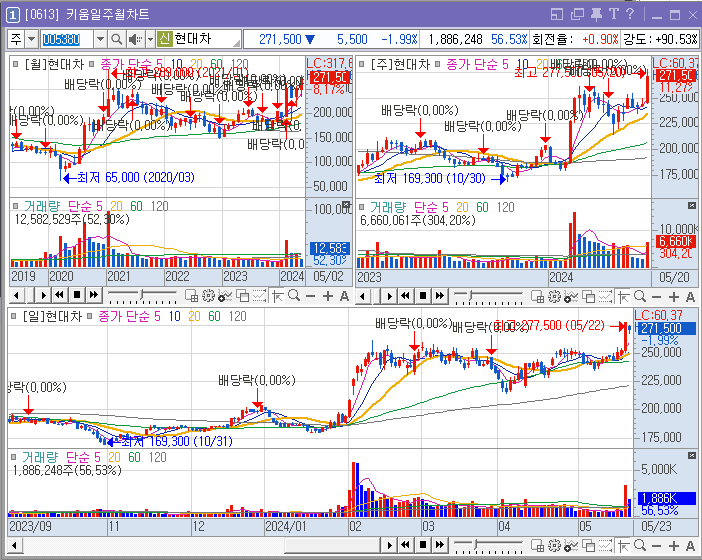Click zoom-out minus in monthly chart toolbar
702x560 pixels.
(x=310, y=296)
